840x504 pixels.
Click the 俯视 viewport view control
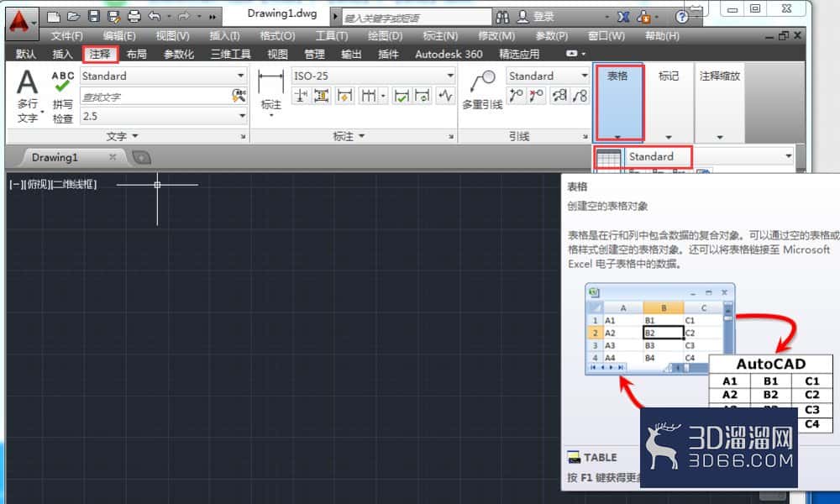tap(38, 184)
